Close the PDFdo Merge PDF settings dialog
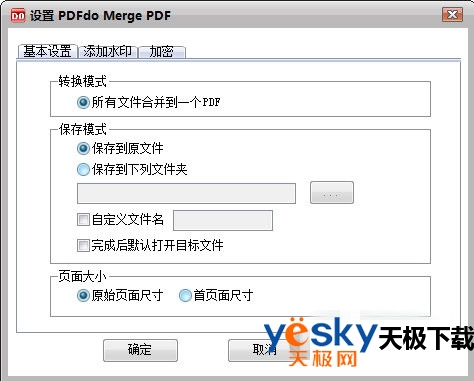 click(452, 15)
